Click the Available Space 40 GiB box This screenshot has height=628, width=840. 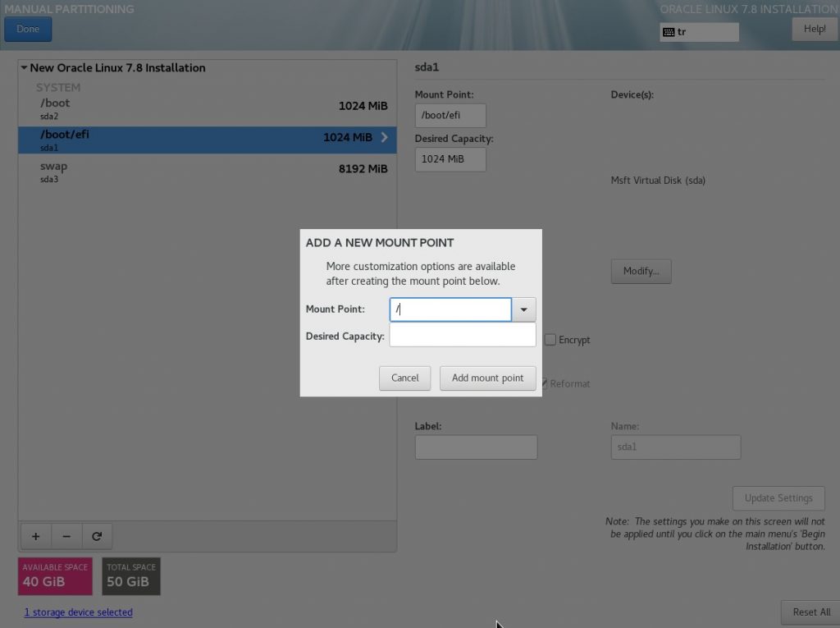click(55, 576)
